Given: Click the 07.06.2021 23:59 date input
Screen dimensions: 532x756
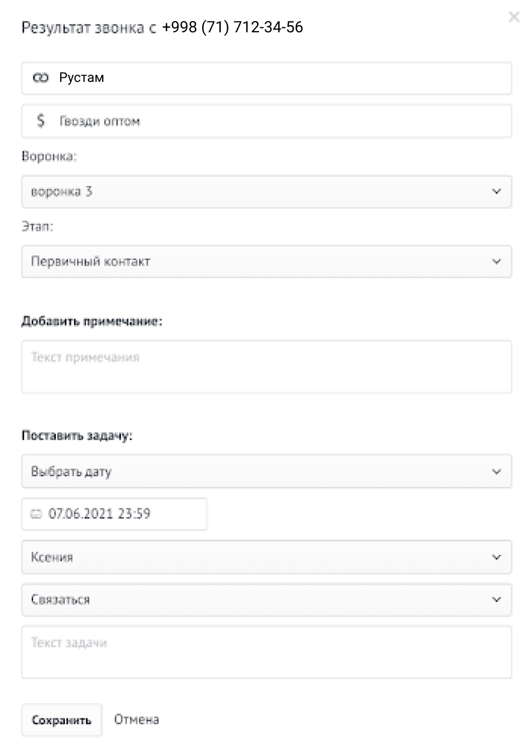Looking at the screenshot, I should 123,514.
